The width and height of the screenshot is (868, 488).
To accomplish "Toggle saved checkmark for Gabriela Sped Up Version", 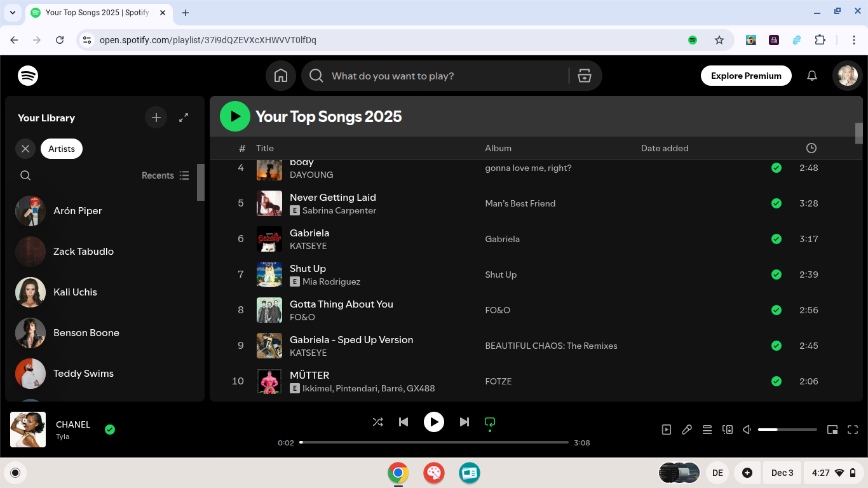I will tap(776, 346).
